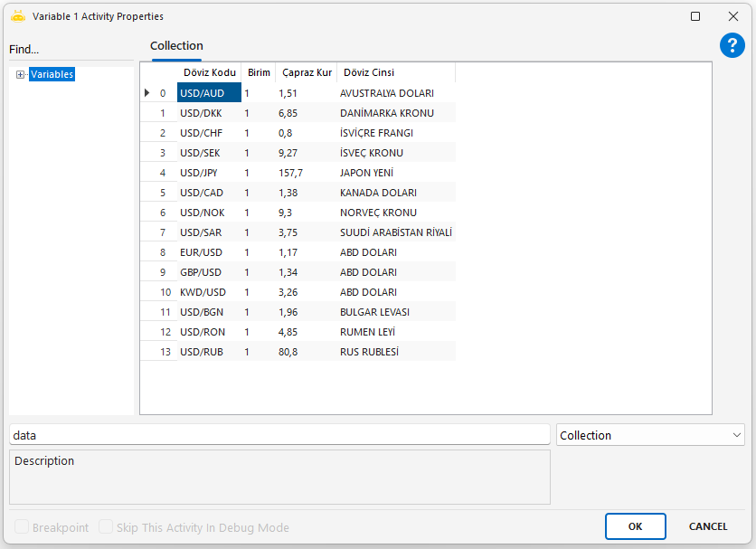Click the blue help question mark icon
The width and height of the screenshot is (756, 549).
click(732, 46)
